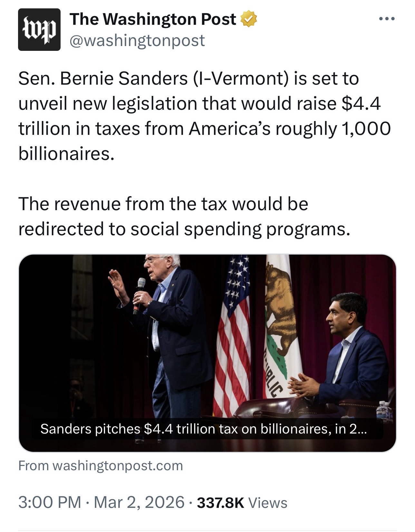Click the 337.8K view count number
This screenshot has width=415, height=532.
pyautogui.click(x=220, y=503)
